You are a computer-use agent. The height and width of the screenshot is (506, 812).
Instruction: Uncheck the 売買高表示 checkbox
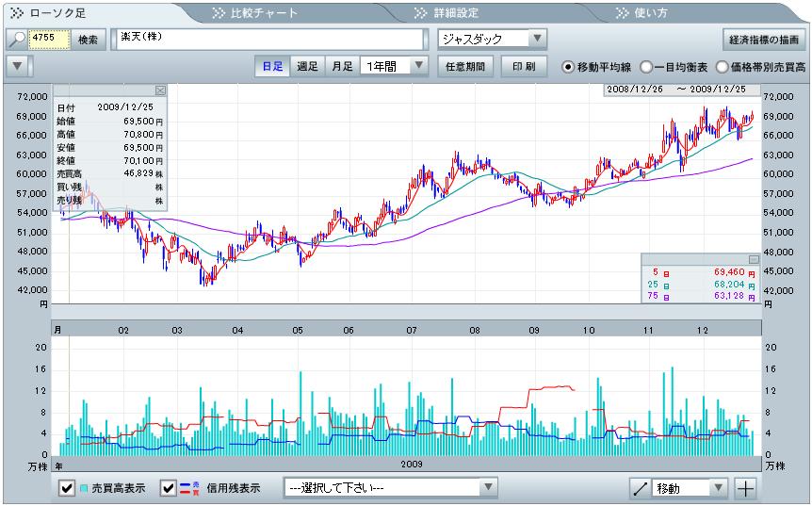(67, 488)
